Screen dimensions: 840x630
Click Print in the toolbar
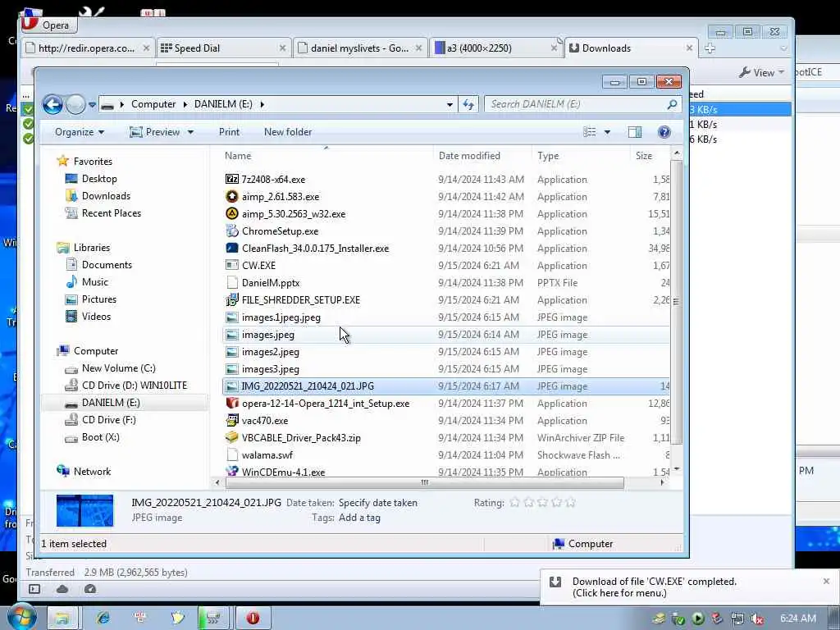click(229, 132)
